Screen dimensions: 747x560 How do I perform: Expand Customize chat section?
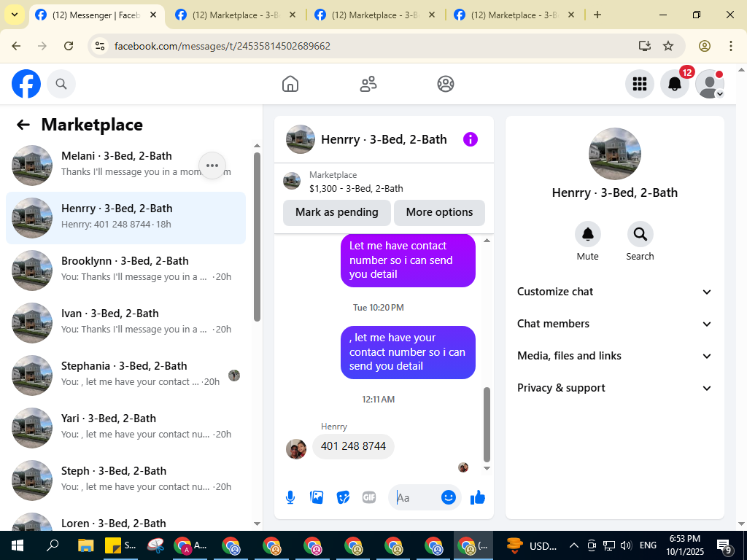pyautogui.click(x=614, y=292)
